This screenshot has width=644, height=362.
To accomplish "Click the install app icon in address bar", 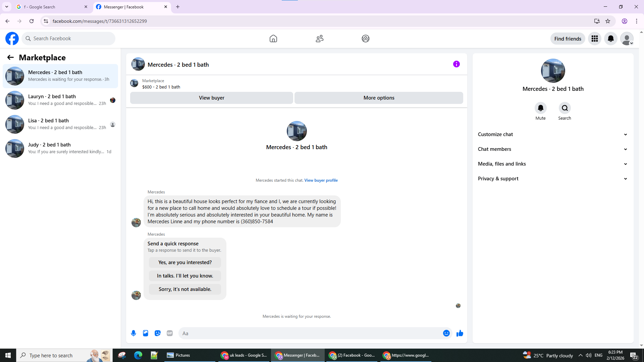I will pos(597,21).
